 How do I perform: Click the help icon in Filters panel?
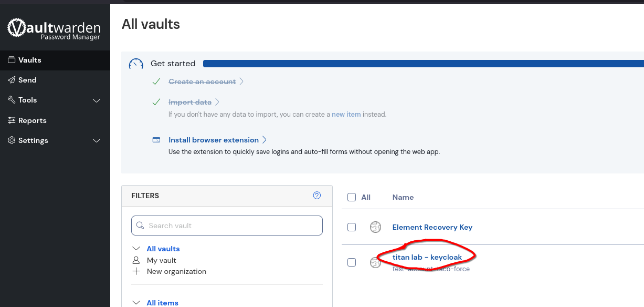(x=317, y=196)
